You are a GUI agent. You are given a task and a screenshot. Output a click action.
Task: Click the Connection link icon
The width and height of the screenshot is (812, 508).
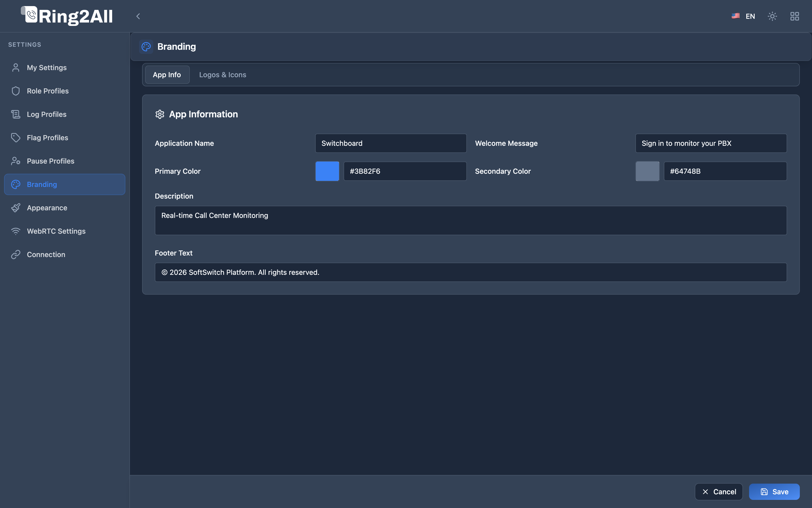(x=16, y=254)
